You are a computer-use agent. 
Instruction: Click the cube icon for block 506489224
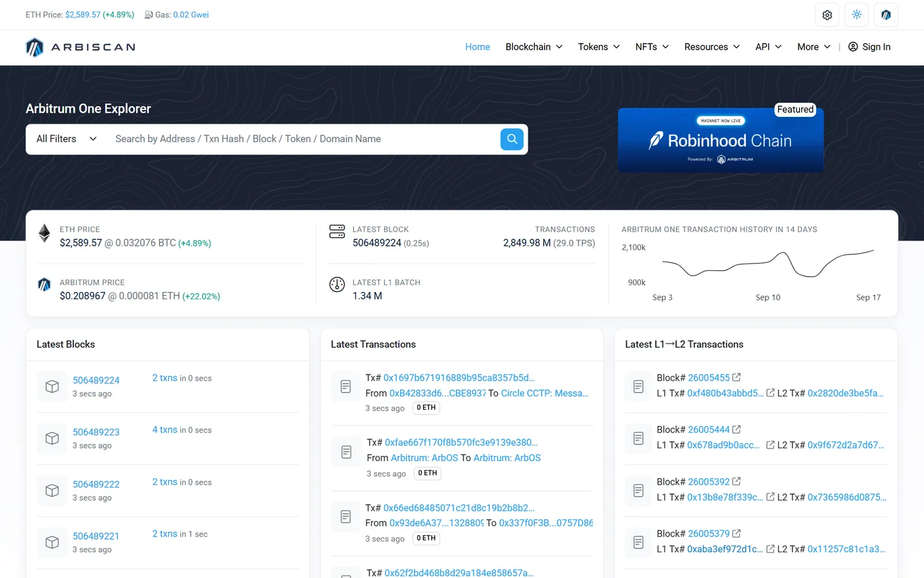(x=52, y=386)
